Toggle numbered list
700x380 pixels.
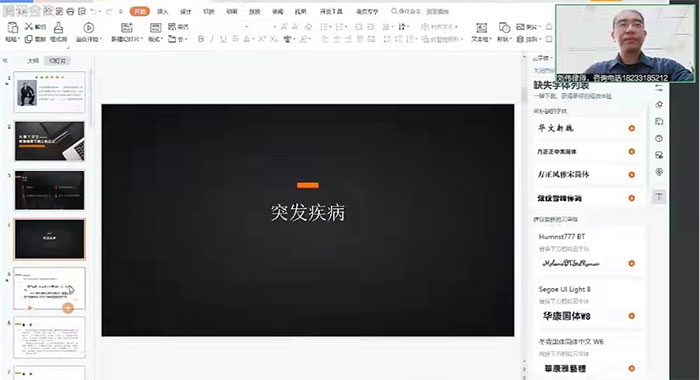pyautogui.click(x=339, y=27)
